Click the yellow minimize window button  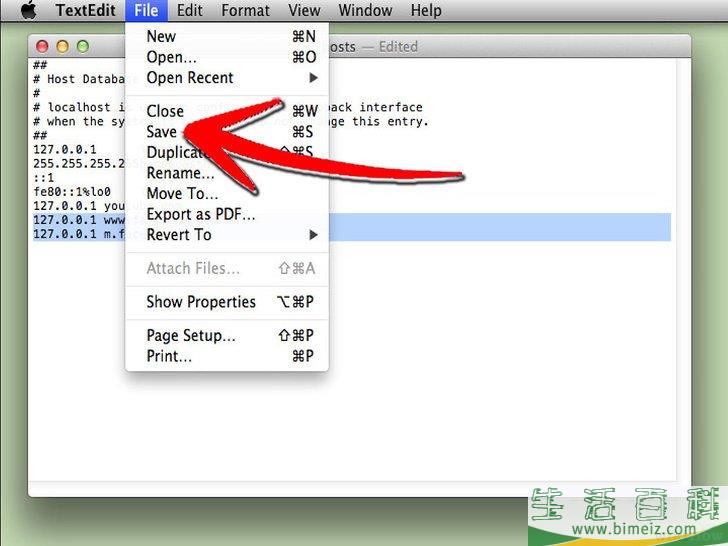coord(63,46)
